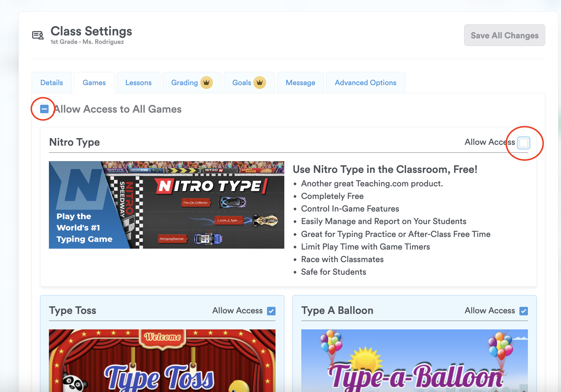Enable Allow Access for Nitro Type
Image resolution: width=561 pixels, height=392 pixels.
pos(524,143)
